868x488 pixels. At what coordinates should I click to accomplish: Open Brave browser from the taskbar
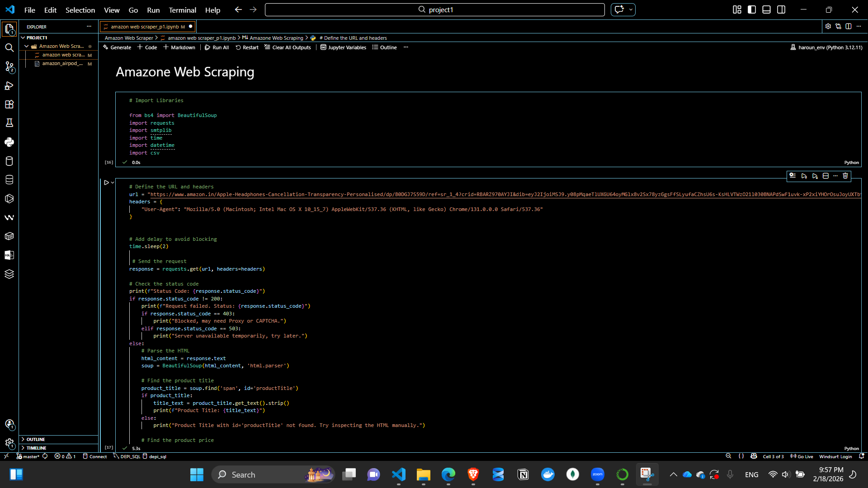(473, 474)
